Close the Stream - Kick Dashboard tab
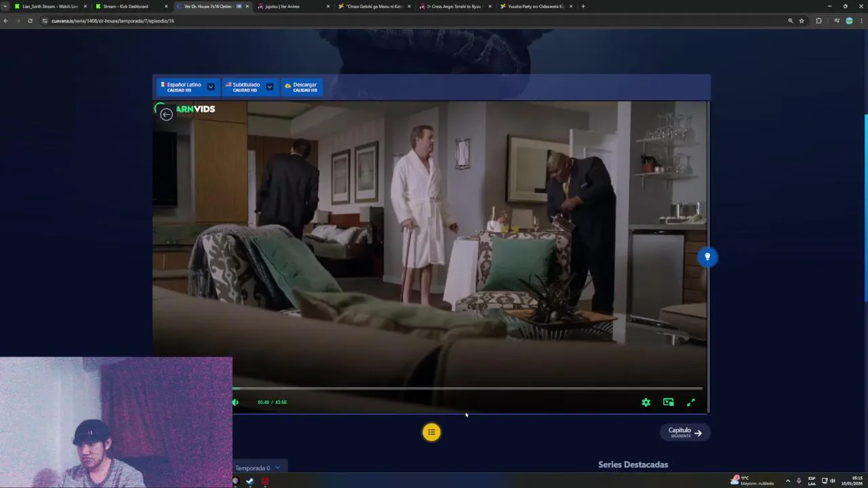 166,6
